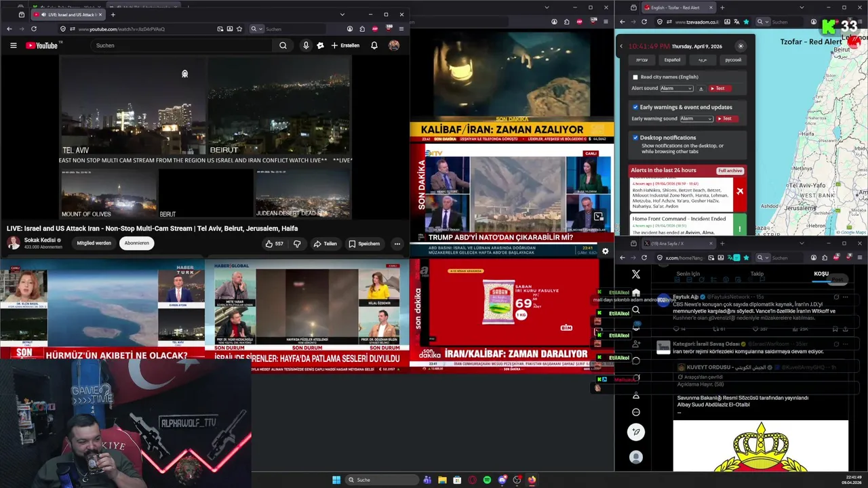Open Windows Start button
The image size is (868, 488).
(x=336, y=480)
